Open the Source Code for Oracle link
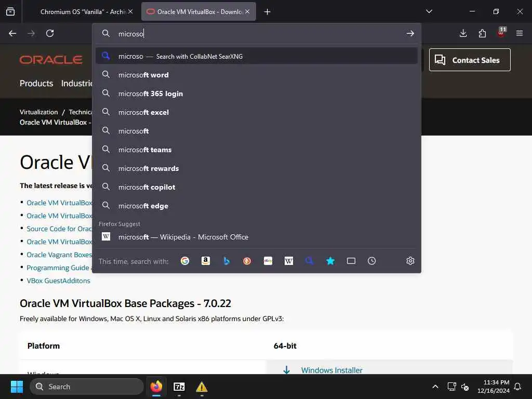 point(59,229)
